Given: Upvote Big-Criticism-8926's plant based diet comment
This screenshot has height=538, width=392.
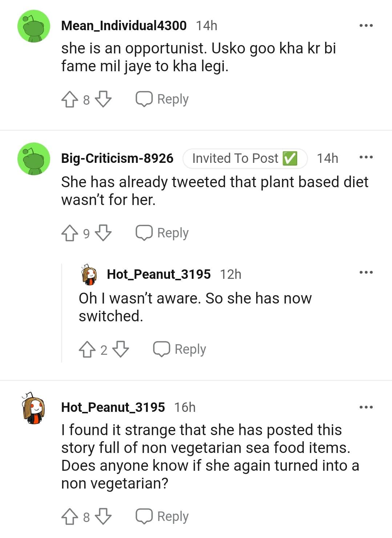Looking at the screenshot, I should (69, 233).
